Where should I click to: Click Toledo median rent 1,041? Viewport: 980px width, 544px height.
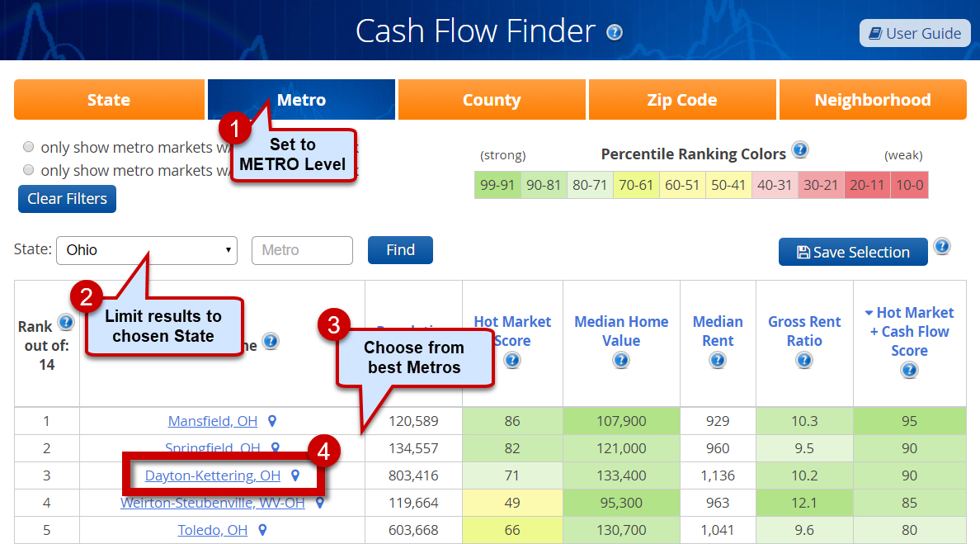pyautogui.click(x=718, y=530)
